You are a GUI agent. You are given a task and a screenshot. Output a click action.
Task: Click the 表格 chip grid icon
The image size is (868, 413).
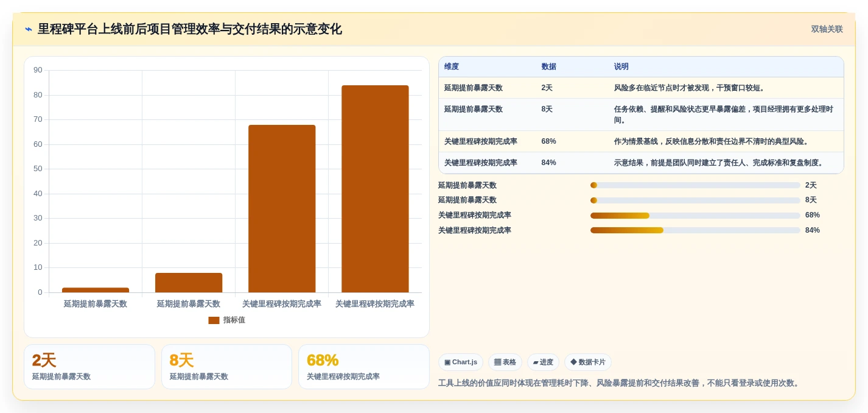click(x=497, y=362)
